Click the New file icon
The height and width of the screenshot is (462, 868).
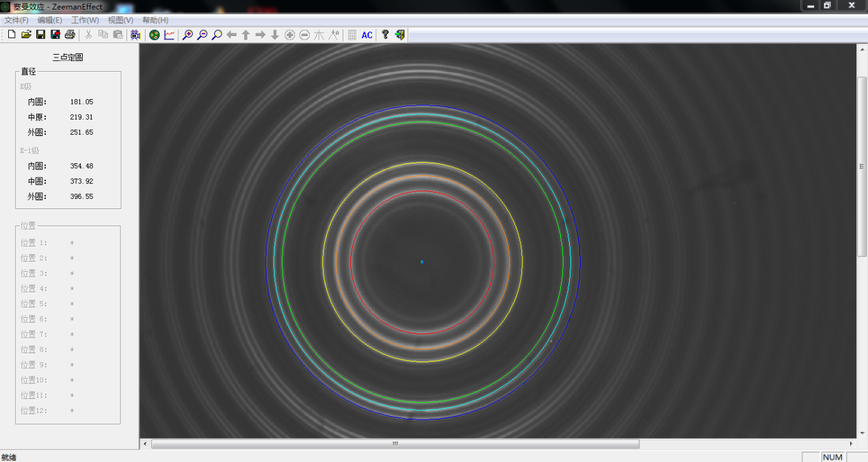point(12,35)
